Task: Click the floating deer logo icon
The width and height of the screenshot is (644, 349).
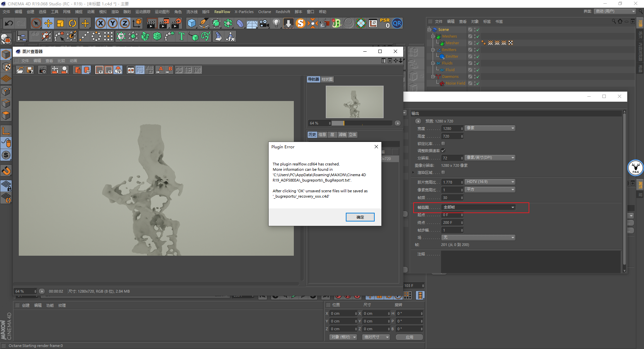Action: pyautogui.click(x=635, y=167)
